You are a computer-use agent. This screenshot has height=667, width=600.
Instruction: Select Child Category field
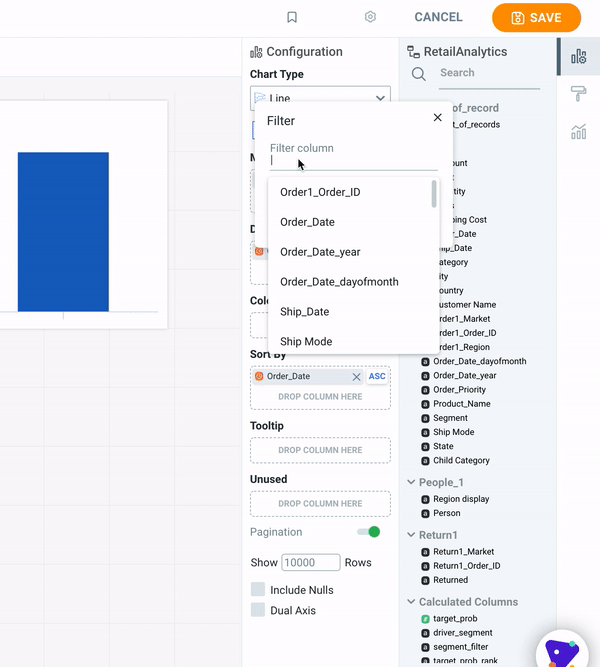pos(461,460)
